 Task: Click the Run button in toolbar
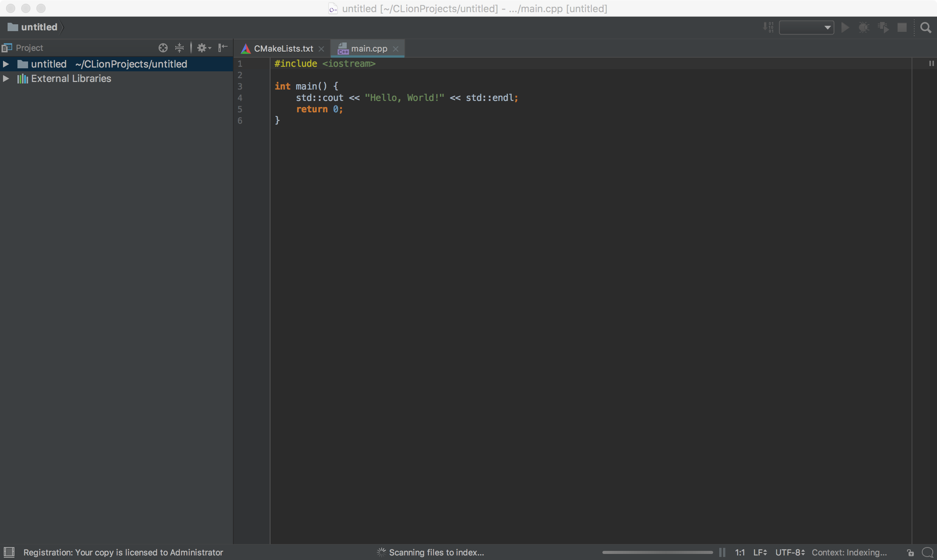point(845,28)
